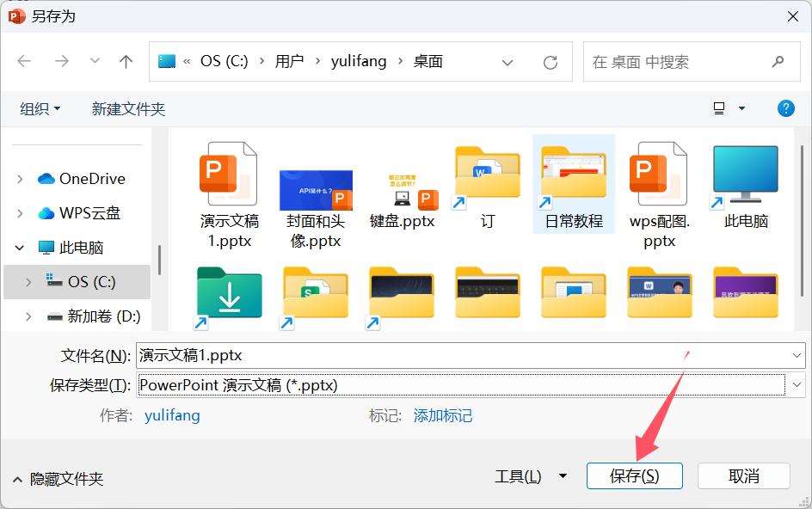This screenshot has width=812, height=509.
Task: Open the blue Help icon
Action: pos(785,108)
